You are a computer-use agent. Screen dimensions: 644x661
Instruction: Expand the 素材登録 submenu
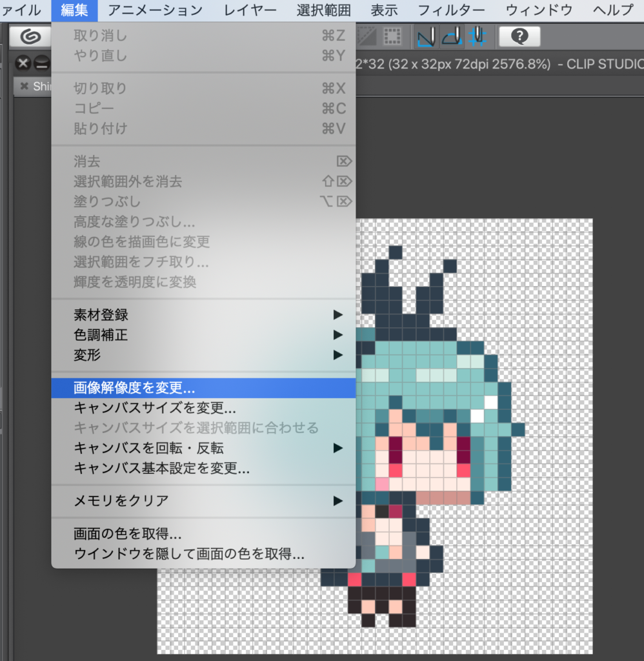pos(203,315)
